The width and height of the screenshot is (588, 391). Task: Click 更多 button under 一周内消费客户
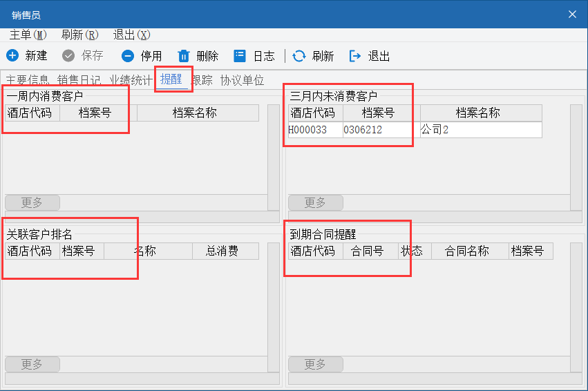click(x=32, y=202)
